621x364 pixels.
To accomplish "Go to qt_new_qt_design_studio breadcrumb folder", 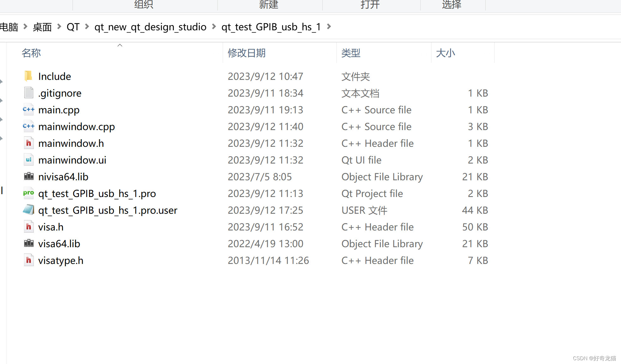I will 150,27.
